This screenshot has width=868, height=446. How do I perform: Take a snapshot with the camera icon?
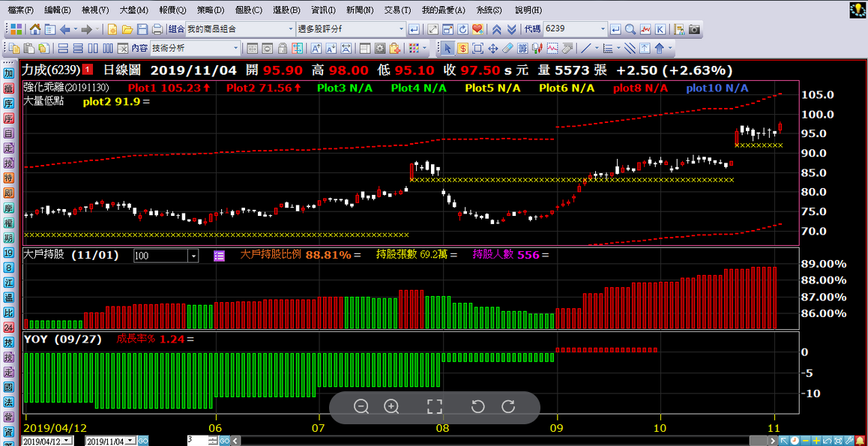(694, 28)
